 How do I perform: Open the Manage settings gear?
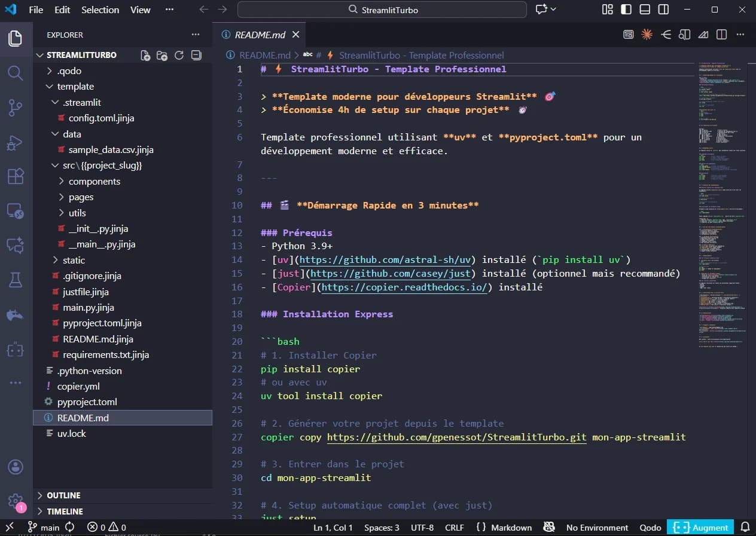16,501
